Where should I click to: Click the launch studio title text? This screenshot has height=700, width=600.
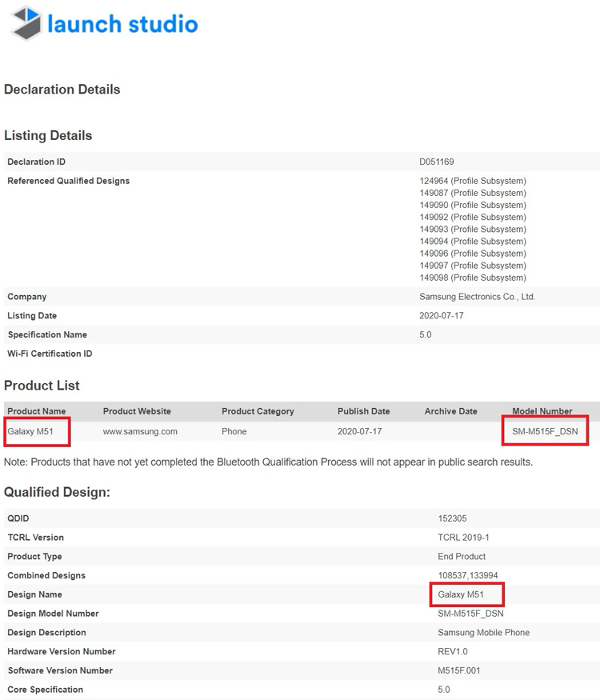coord(122,24)
